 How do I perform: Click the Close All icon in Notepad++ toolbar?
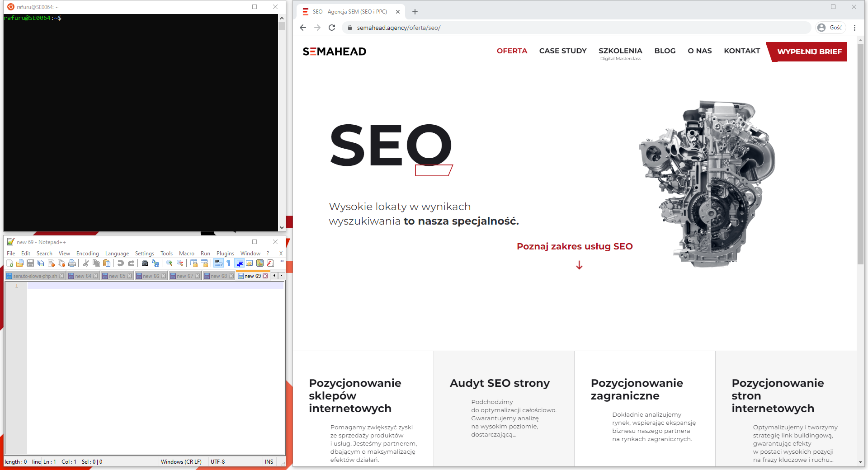[x=61, y=263]
